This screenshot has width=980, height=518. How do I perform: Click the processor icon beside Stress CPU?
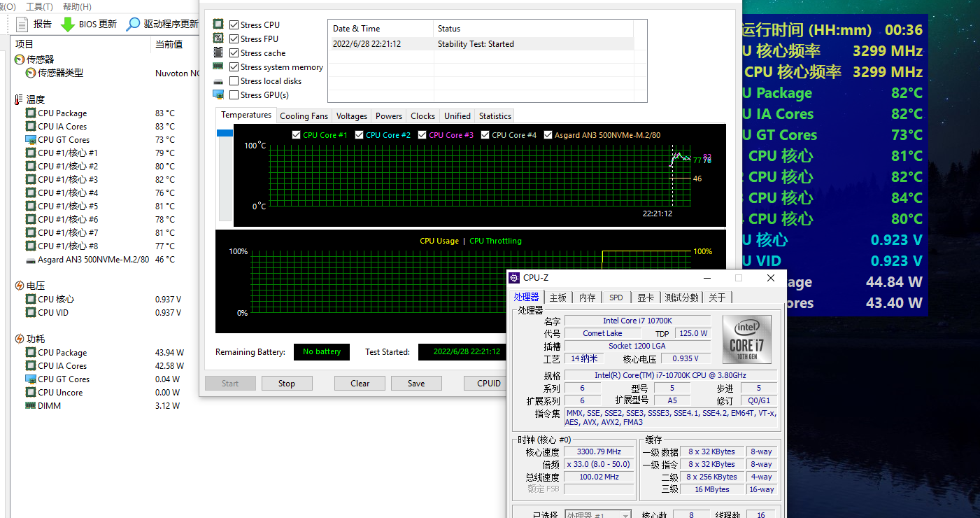click(218, 24)
